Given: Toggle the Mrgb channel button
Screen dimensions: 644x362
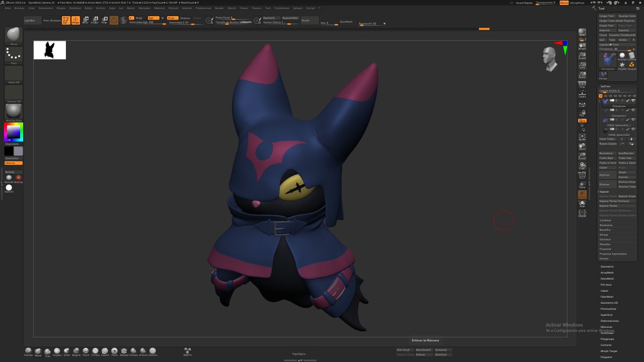Looking at the screenshot, I should (138, 18).
